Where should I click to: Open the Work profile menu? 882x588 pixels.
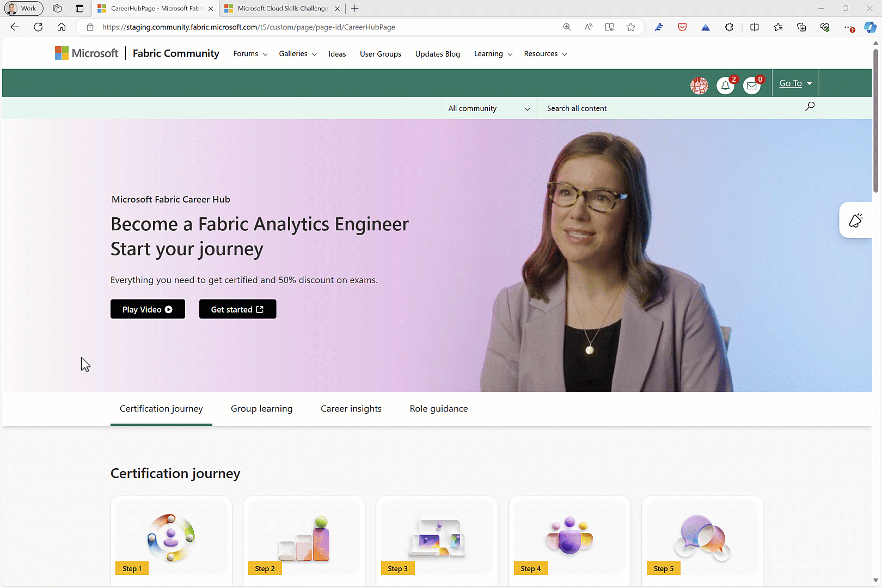coord(23,8)
